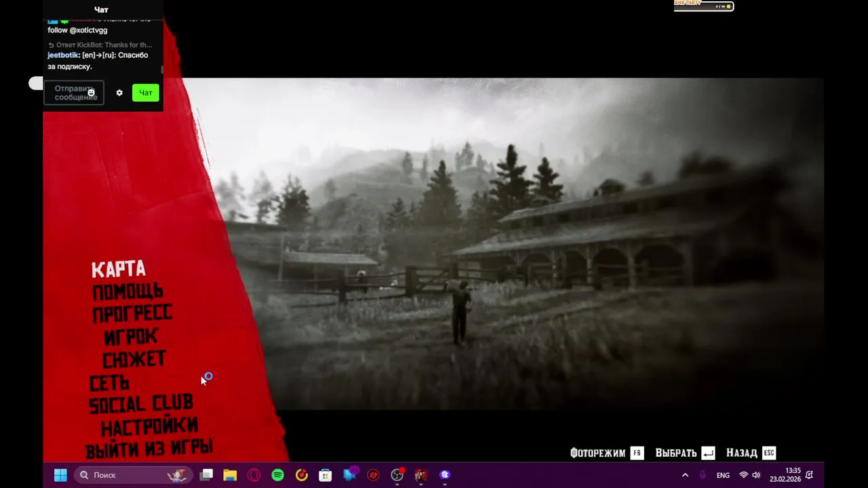868x488 pixels.
Task: Open SOCIAL CLUB from the menu
Action: [140, 405]
